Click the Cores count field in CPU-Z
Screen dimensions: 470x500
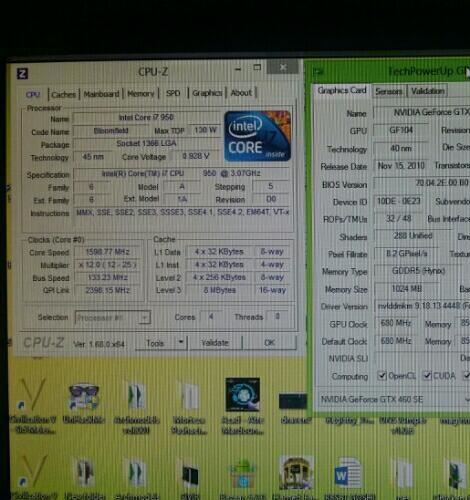click(211, 316)
